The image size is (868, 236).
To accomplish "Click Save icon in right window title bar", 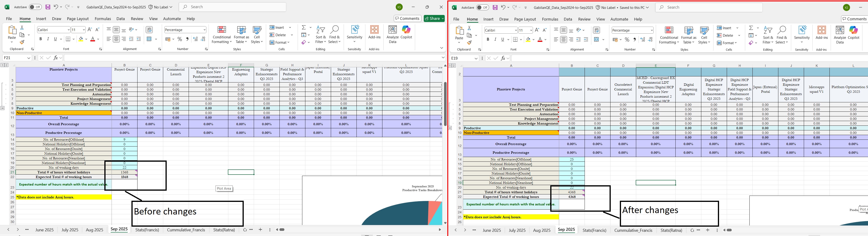I will click(x=495, y=7).
